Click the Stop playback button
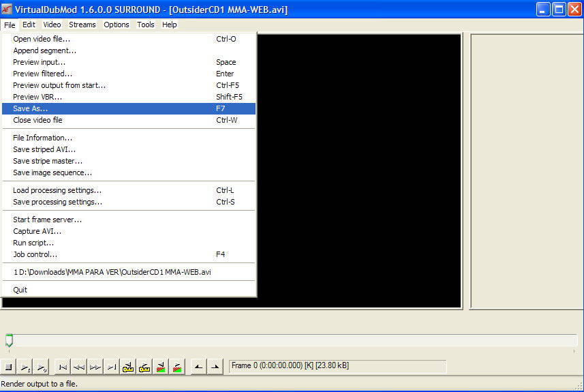The image size is (584, 392). 8,367
